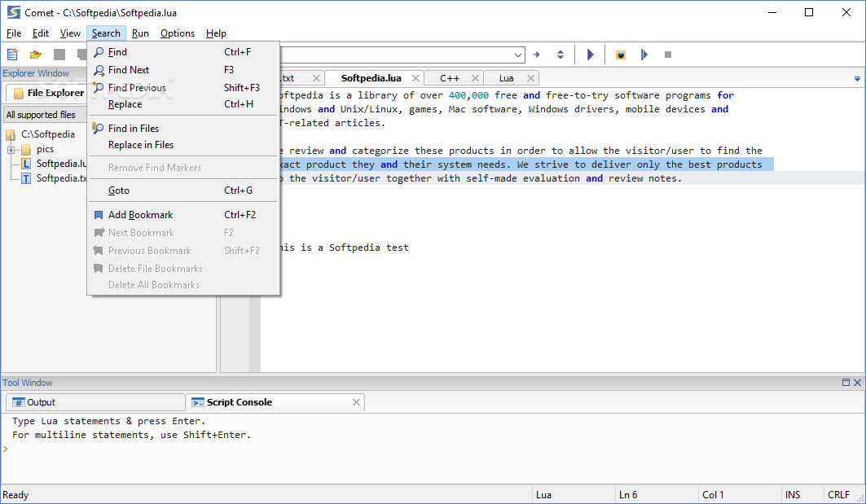Switch to the Output tab
The width and height of the screenshot is (866, 504).
point(95,402)
